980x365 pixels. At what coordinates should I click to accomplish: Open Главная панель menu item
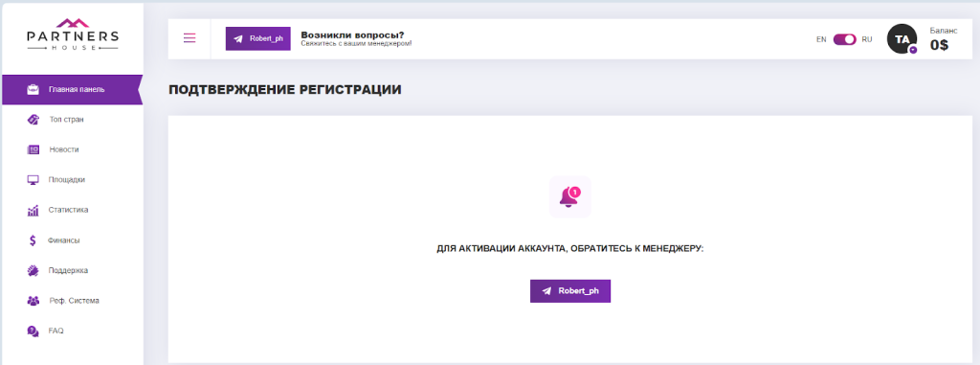point(73,89)
